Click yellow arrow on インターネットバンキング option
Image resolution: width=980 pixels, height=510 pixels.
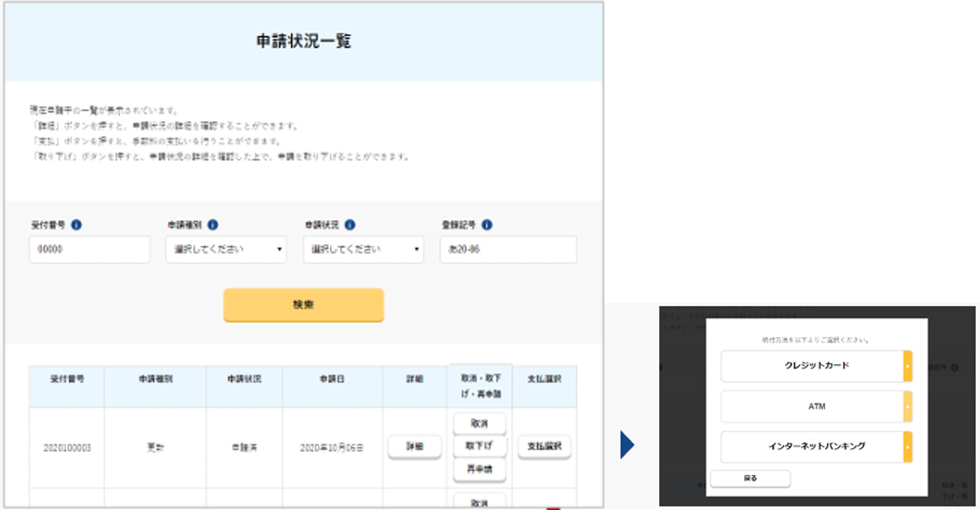(908, 447)
